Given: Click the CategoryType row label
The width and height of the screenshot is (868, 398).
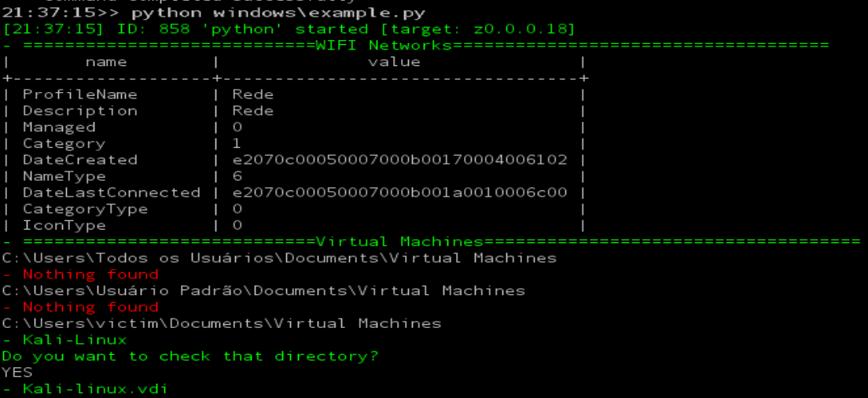Looking at the screenshot, I should pyautogui.click(x=85, y=209).
